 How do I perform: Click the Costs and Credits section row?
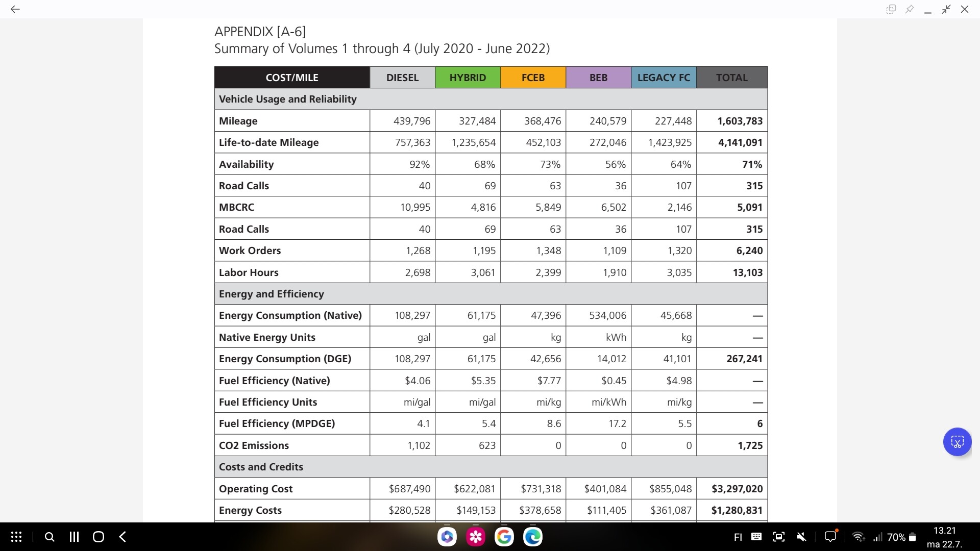click(491, 467)
